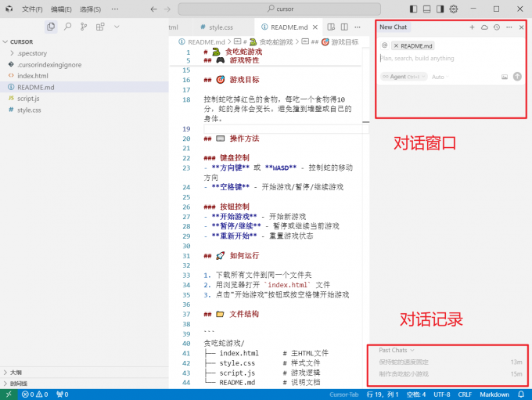Open script.js in the file tree
This screenshot has height=400, width=532.
pyautogui.click(x=28, y=99)
